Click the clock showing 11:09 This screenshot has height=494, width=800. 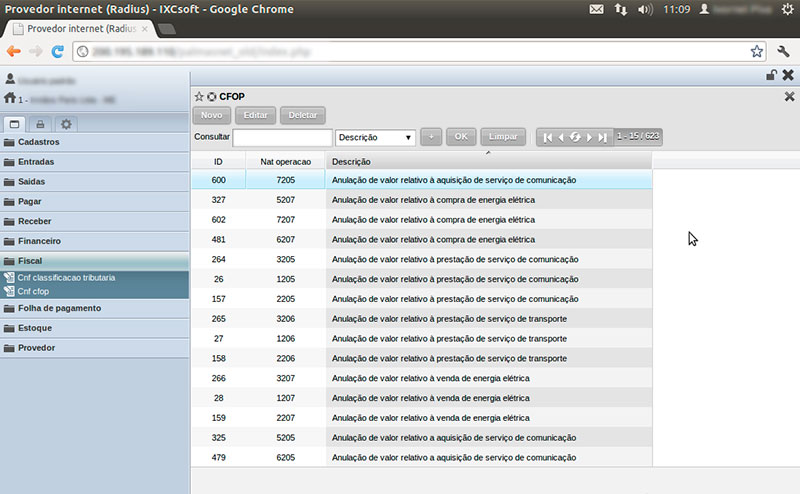click(677, 9)
